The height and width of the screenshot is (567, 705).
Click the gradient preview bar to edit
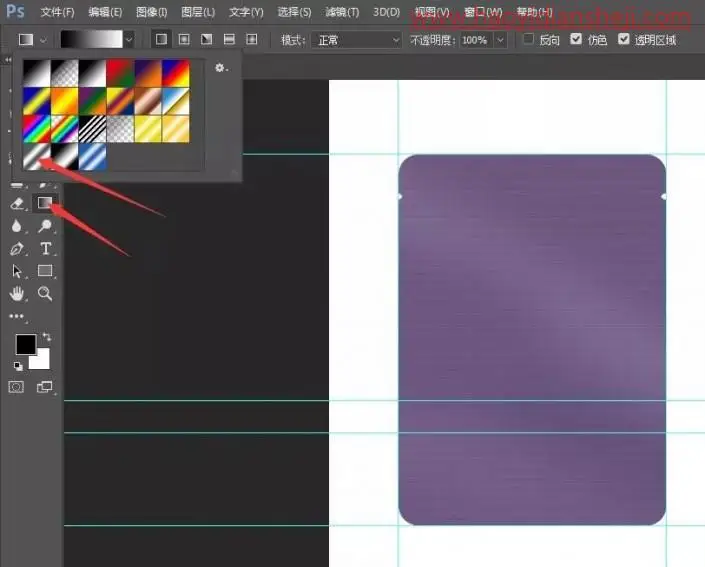tap(92, 40)
